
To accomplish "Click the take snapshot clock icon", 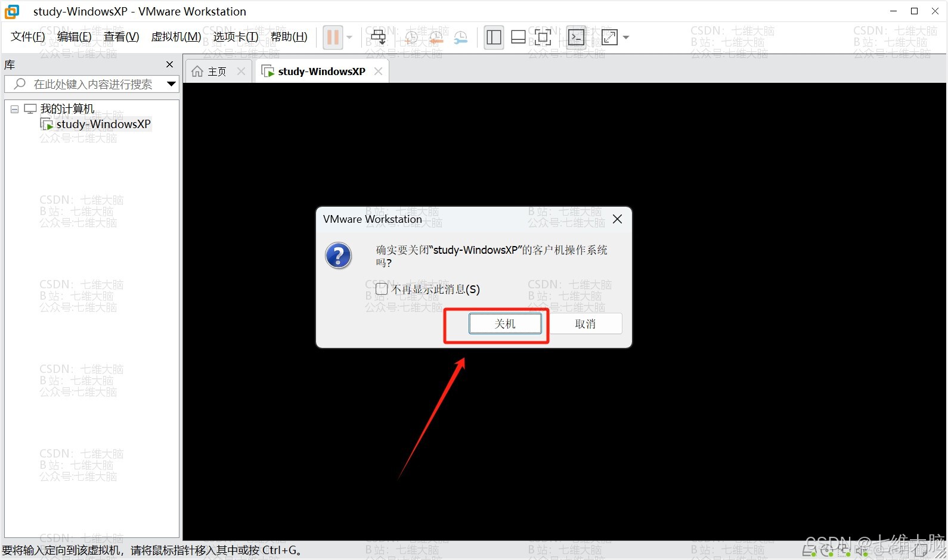I will tap(411, 38).
